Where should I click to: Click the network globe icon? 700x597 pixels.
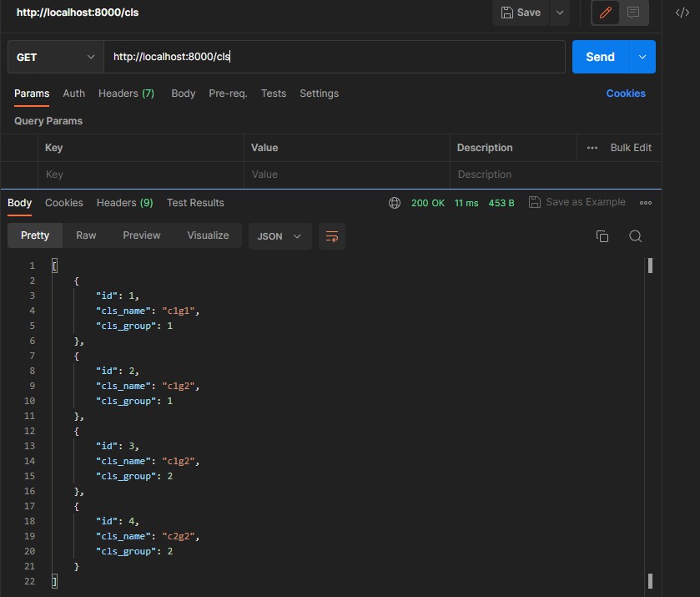[394, 203]
